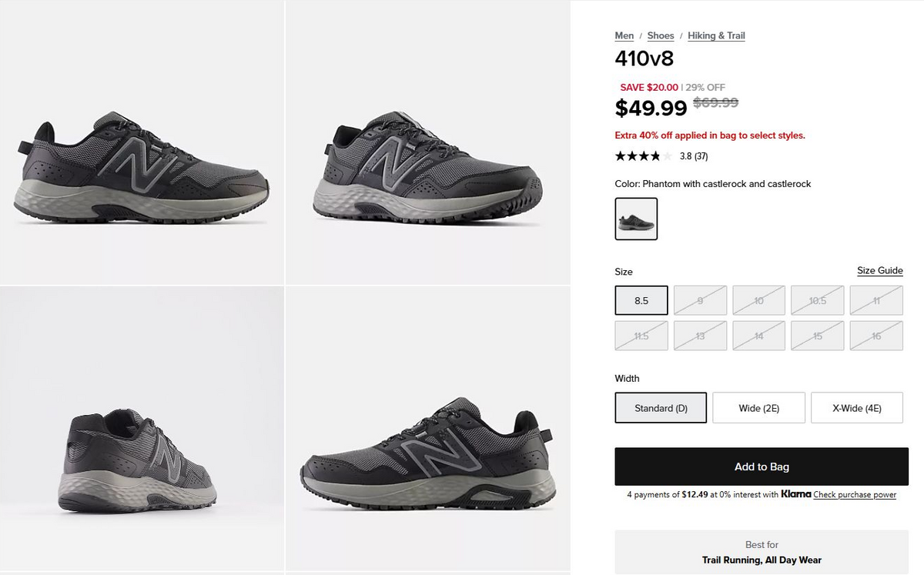Image resolution: width=924 pixels, height=575 pixels.
Task: Open the side-view shoe image
Action: (x=142, y=142)
